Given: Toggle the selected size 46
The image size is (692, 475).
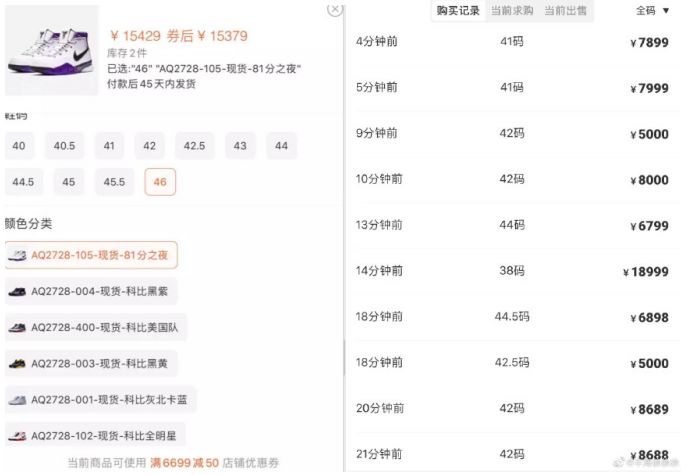Looking at the screenshot, I should point(160,182).
